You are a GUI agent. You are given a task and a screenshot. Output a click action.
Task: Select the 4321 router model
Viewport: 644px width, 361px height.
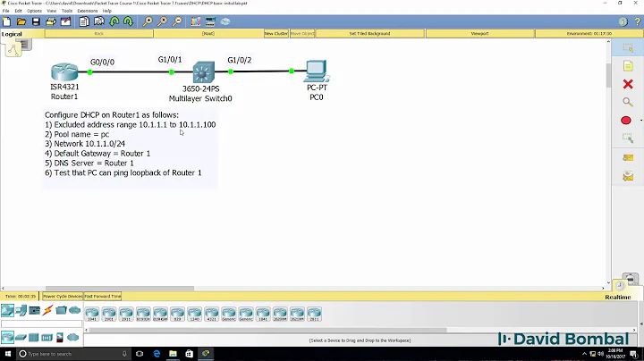point(211,314)
